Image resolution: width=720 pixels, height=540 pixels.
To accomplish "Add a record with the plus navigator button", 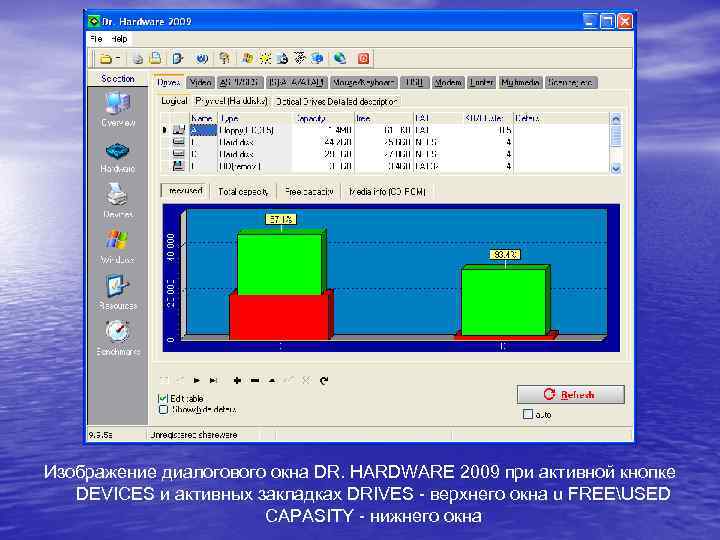I will point(237,380).
